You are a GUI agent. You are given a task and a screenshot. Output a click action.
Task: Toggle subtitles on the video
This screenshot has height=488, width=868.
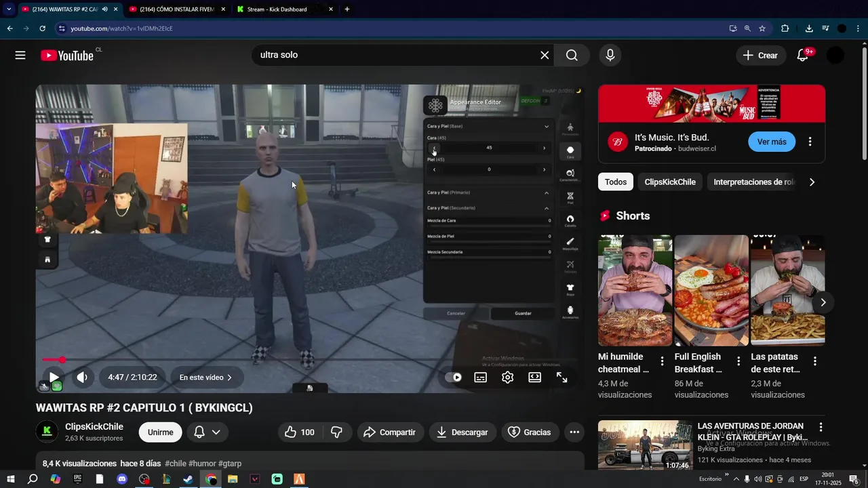pos(480,378)
